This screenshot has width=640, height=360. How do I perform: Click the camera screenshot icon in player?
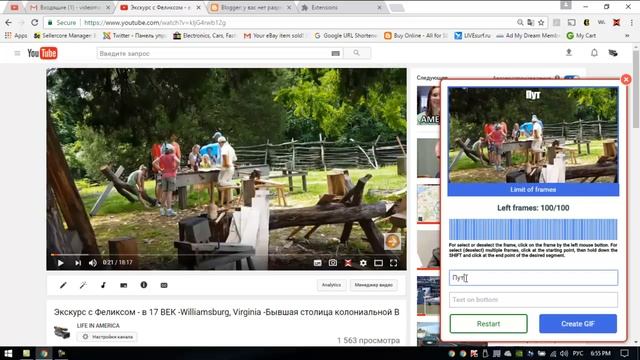(333, 263)
